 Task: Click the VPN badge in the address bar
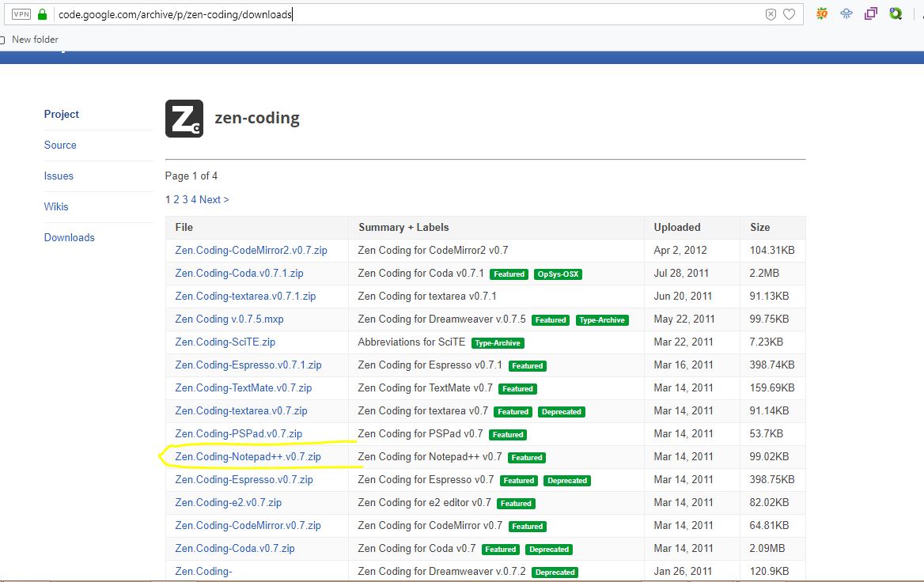tap(21, 13)
